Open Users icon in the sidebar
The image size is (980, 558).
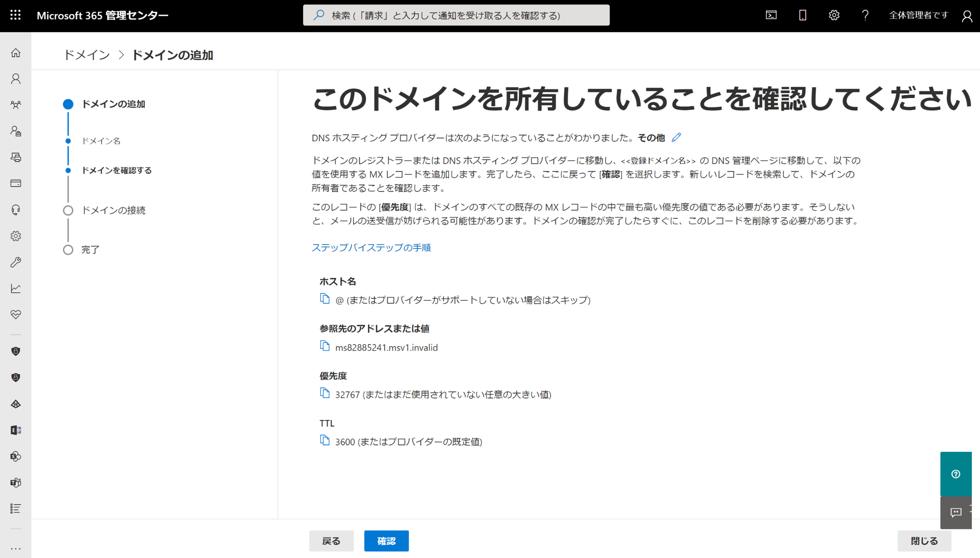[x=16, y=79]
